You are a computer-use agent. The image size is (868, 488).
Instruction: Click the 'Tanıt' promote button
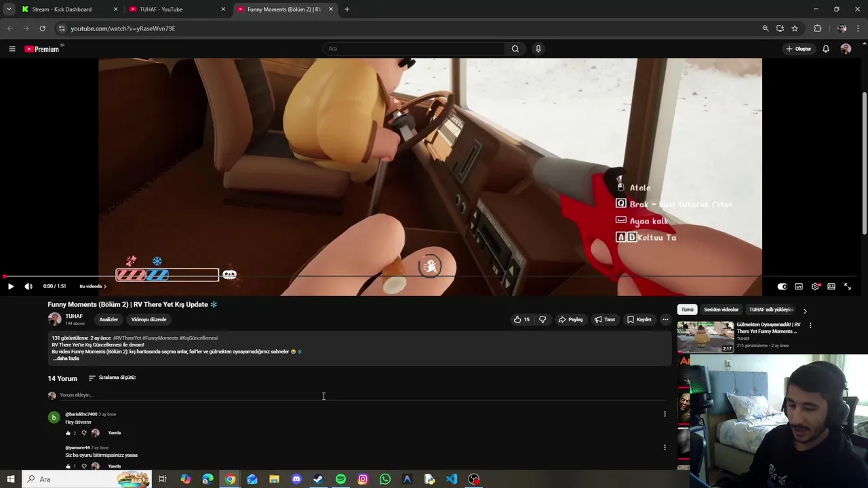pos(605,319)
